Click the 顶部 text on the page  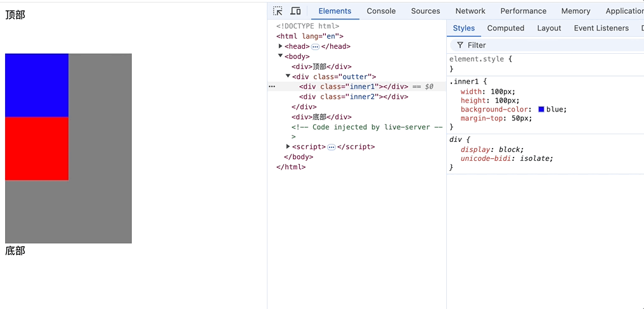tap(15, 15)
